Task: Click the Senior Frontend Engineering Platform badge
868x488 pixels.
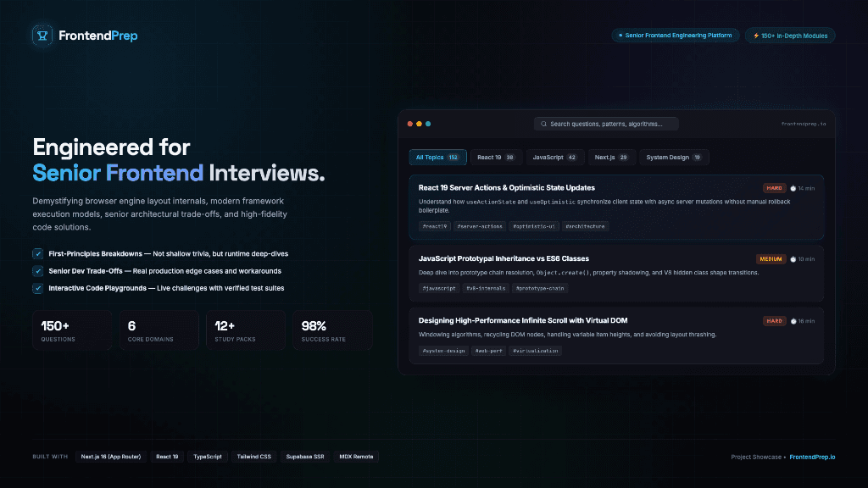Action: [675, 36]
